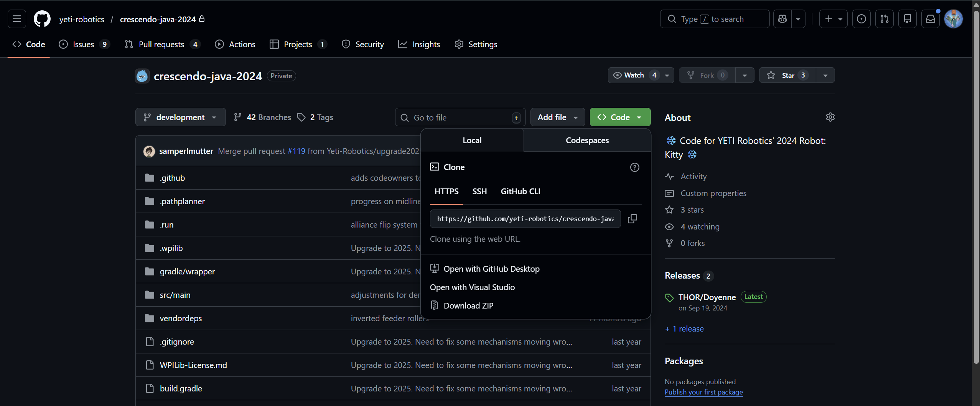Open the Copilot icon in header

782,19
